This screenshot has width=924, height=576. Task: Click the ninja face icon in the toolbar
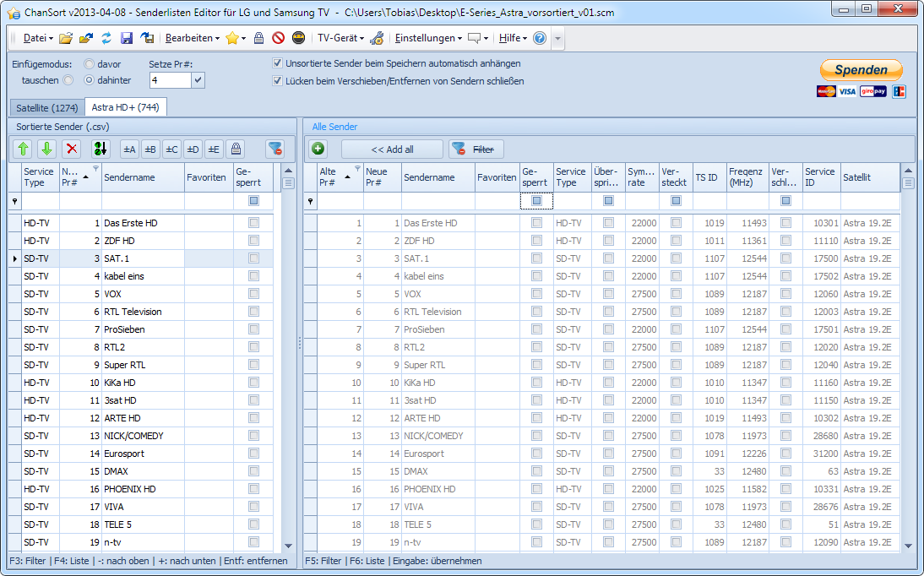[299, 38]
